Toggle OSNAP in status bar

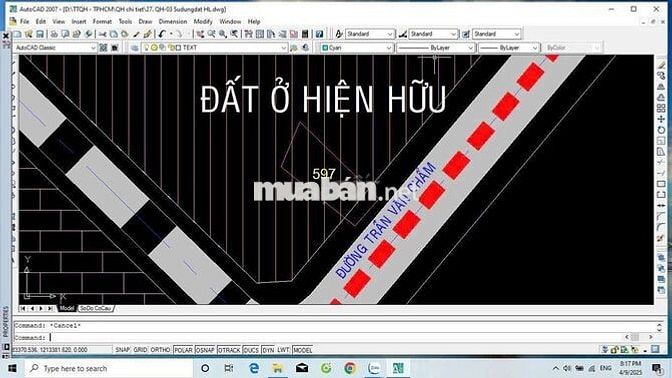(x=205, y=350)
